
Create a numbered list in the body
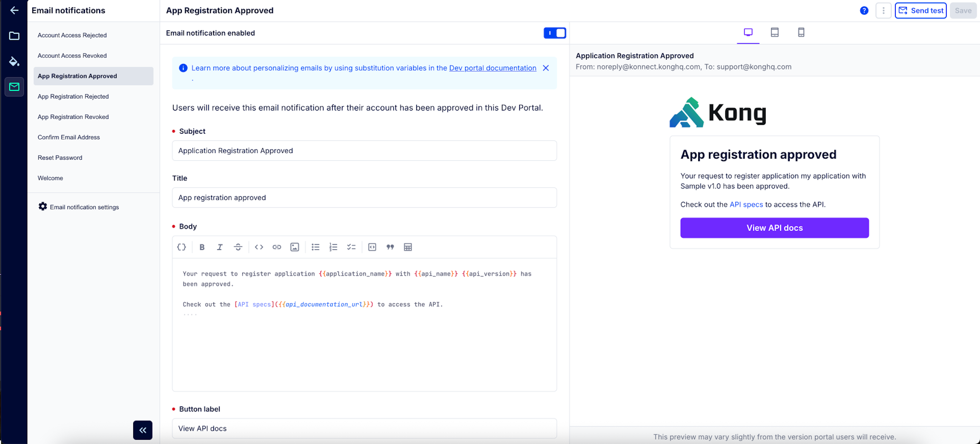click(333, 247)
